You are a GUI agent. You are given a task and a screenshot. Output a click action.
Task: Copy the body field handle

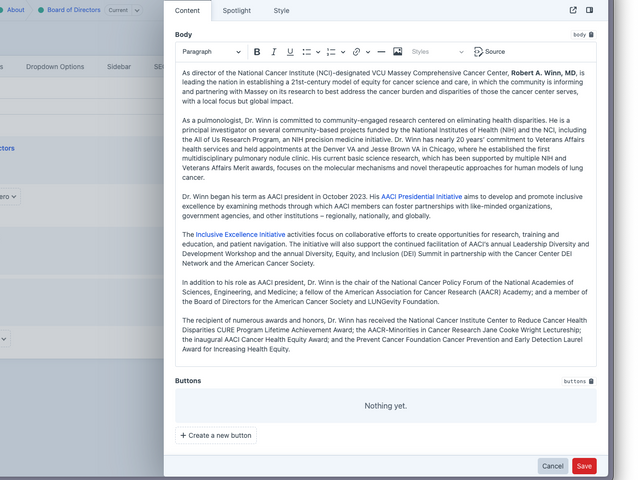coord(583,35)
